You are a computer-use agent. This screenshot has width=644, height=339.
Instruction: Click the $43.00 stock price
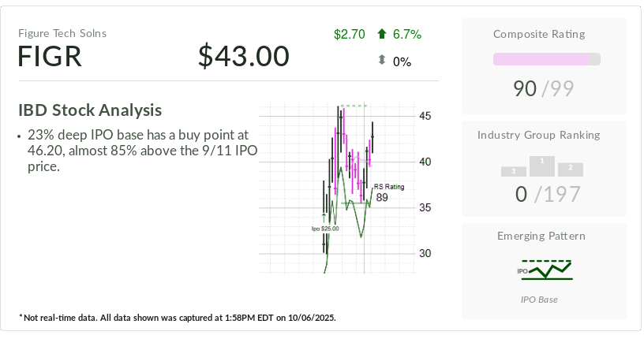coord(244,56)
